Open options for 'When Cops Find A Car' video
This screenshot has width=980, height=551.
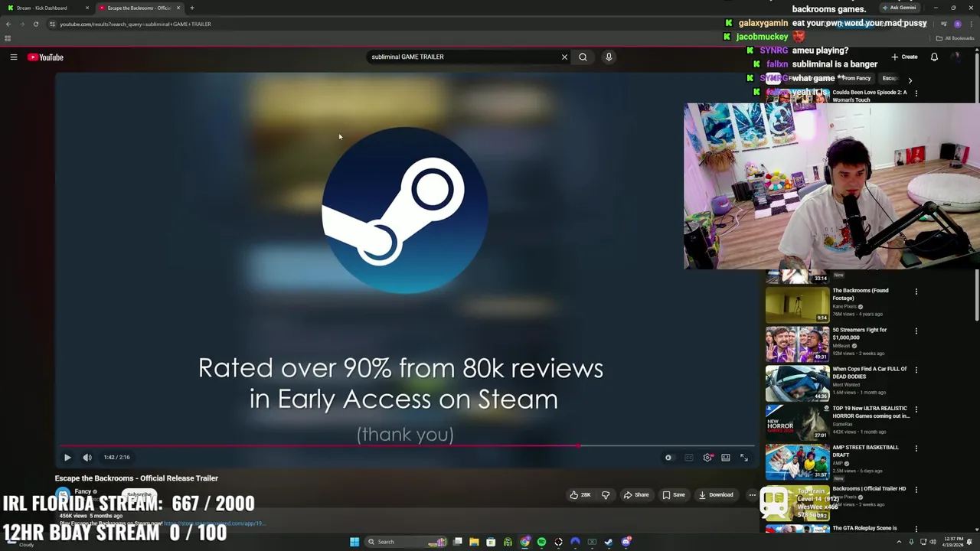click(x=916, y=370)
